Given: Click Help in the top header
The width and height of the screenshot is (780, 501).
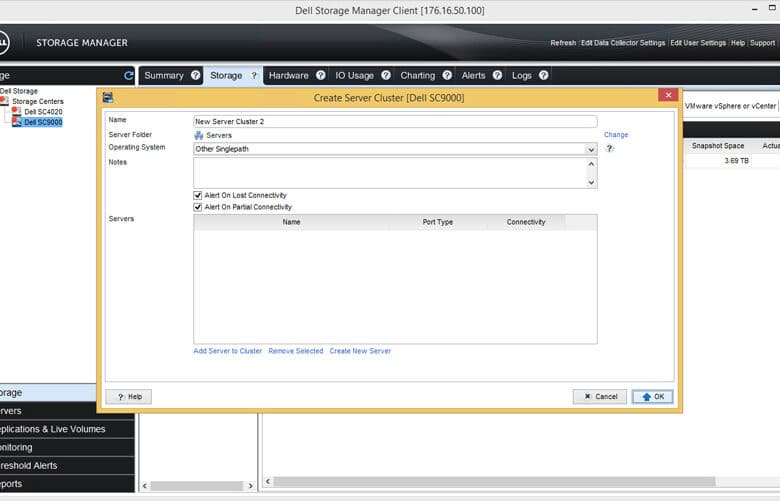Looking at the screenshot, I should coord(738,43).
